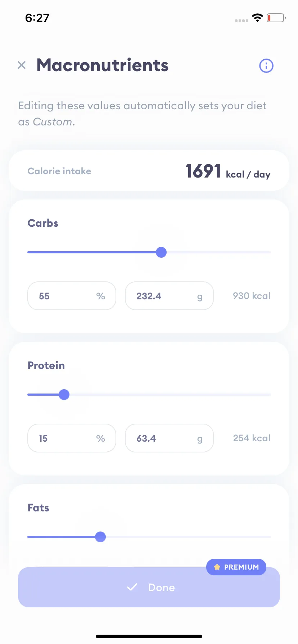The width and height of the screenshot is (298, 644).
Task: Tap the Calorie intake label
Action: (x=59, y=171)
